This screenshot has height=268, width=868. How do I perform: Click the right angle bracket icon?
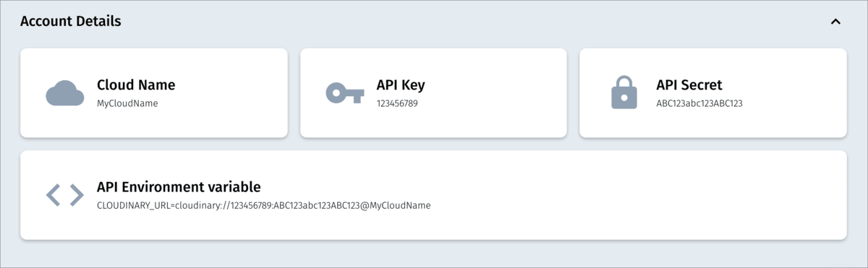[77, 195]
